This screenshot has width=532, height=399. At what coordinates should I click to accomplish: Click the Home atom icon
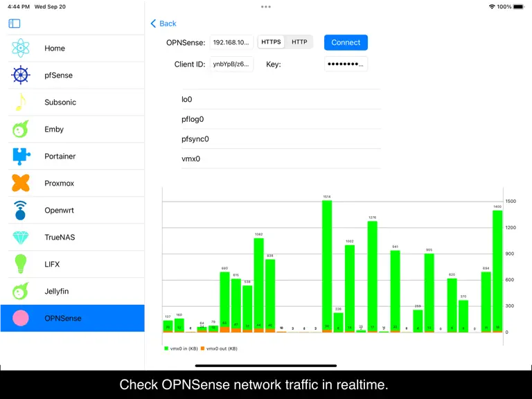click(x=21, y=48)
